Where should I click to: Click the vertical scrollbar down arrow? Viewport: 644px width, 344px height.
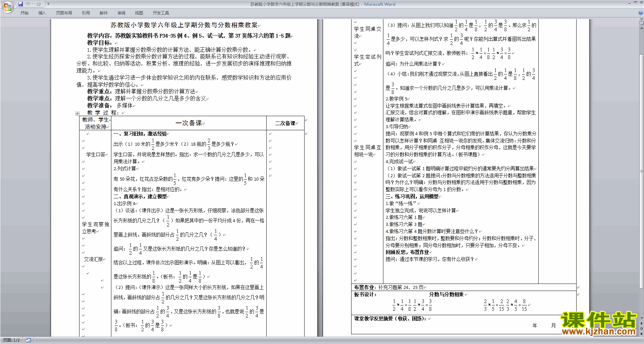(x=642, y=318)
